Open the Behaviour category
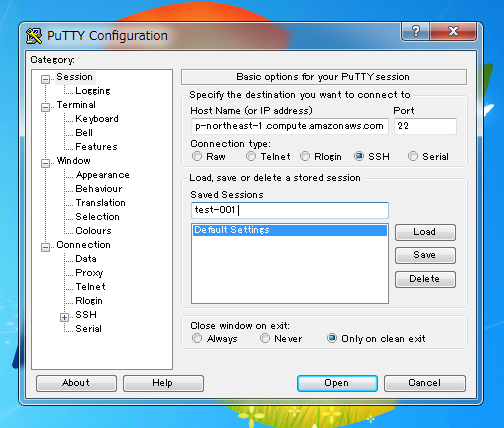The width and height of the screenshot is (504, 428). (99, 189)
